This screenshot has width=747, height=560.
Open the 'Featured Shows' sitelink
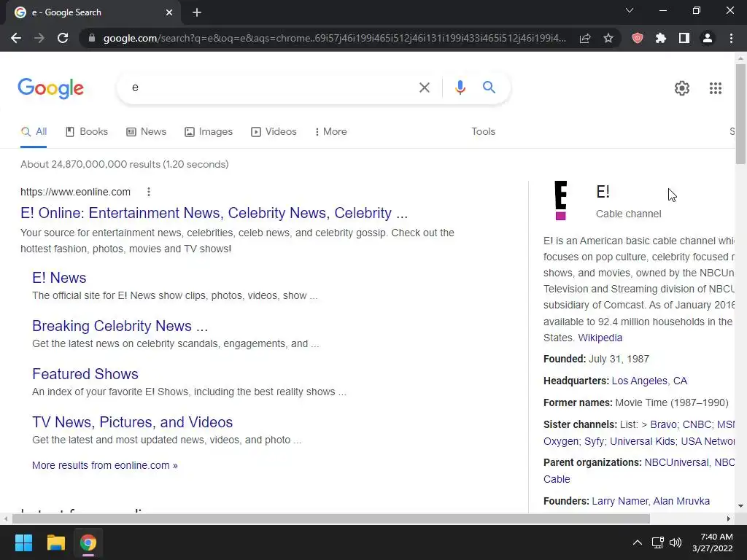(85, 374)
